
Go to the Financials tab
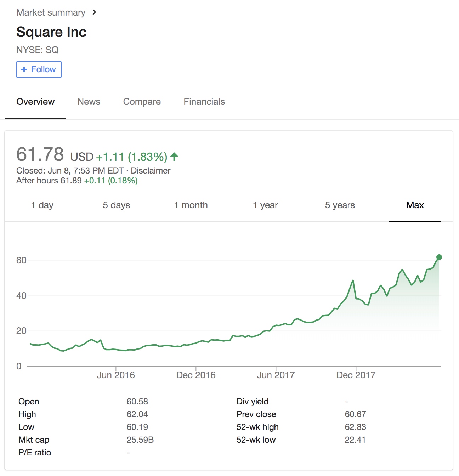point(204,102)
